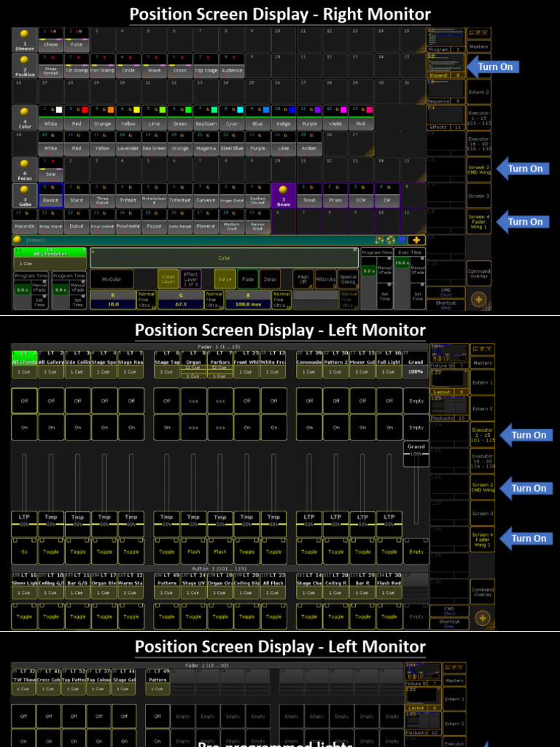Click the purple Beam pool title cell
Screen dimensions: 560x747
pos(284,196)
